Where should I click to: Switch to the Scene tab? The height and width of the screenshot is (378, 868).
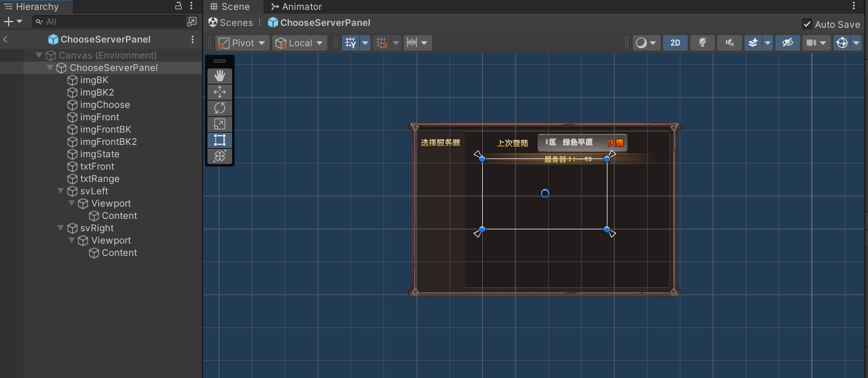click(x=230, y=7)
